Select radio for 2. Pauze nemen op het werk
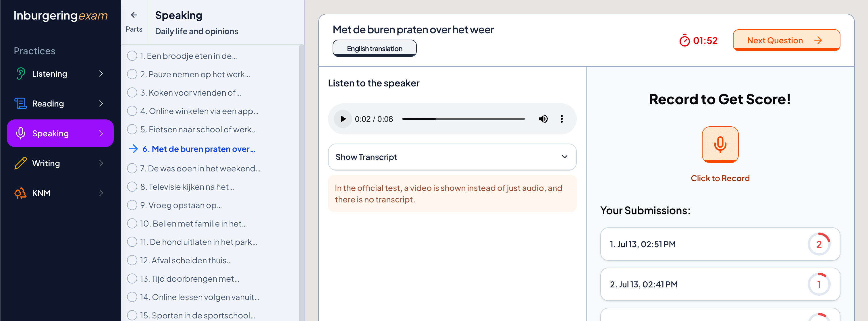This screenshot has width=868, height=321. 132,74
